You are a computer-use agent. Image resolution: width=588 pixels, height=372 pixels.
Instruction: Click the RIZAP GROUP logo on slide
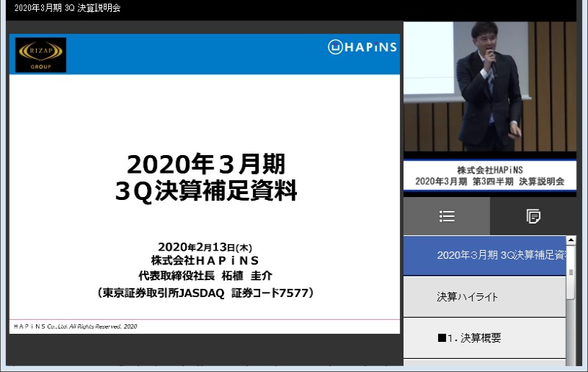click(40, 54)
